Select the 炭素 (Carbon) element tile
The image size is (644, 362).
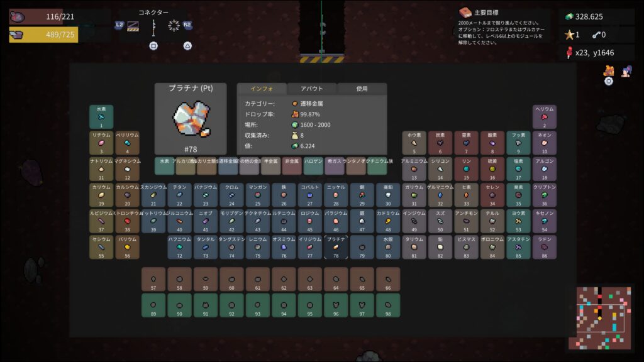point(440,143)
